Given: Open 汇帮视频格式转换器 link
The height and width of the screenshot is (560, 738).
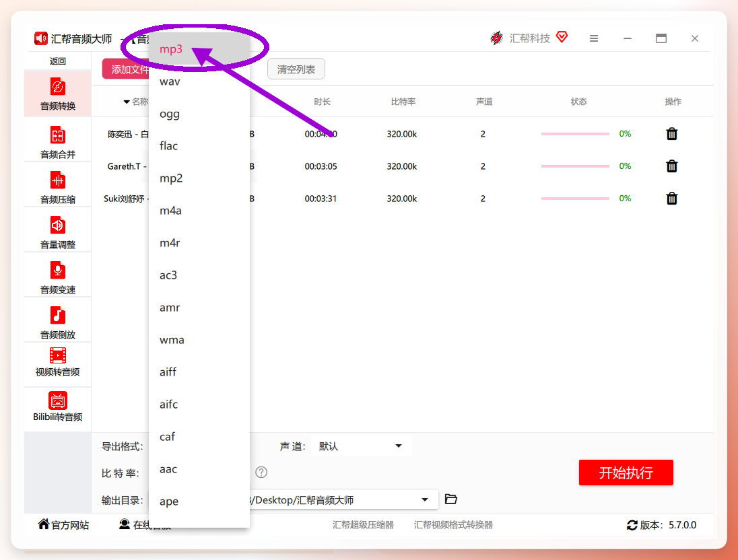Looking at the screenshot, I should tap(453, 525).
